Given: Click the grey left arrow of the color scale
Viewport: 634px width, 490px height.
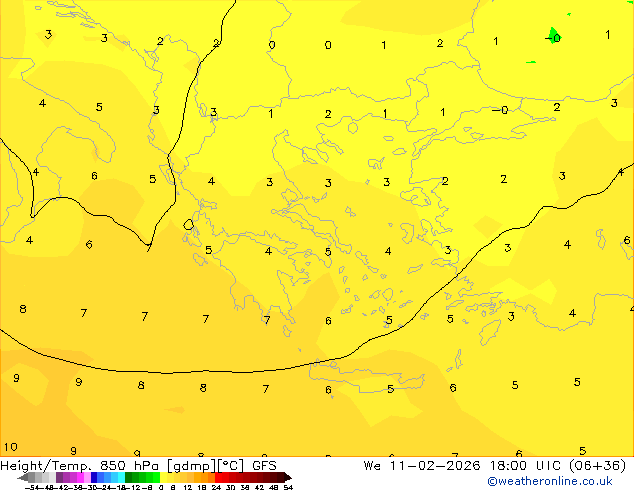Looking at the screenshot, I should pos(23,477).
